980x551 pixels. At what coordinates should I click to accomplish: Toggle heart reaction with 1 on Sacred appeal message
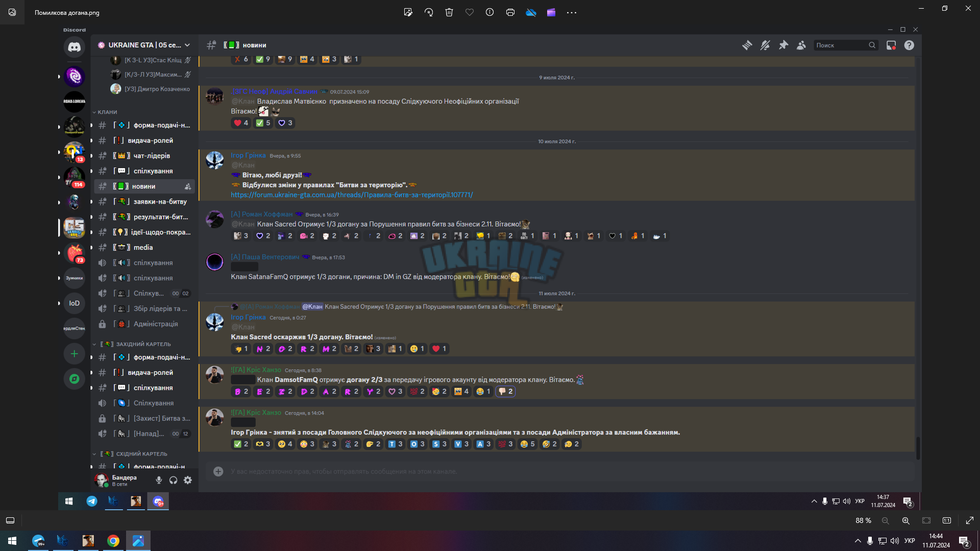(x=439, y=349)
